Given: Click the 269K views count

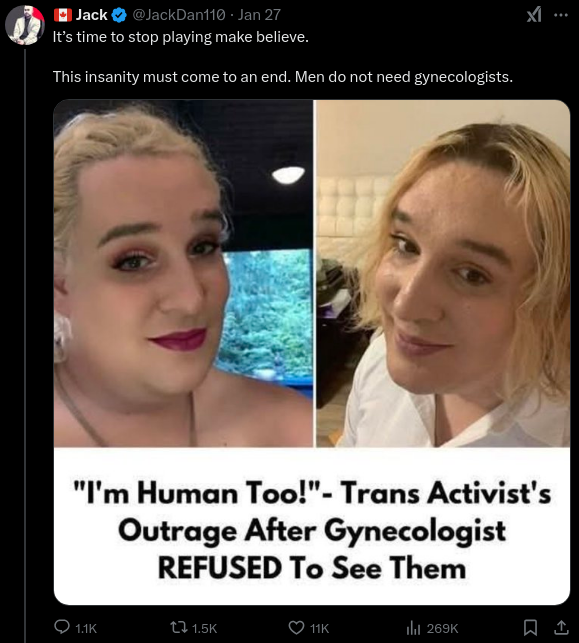Looking at the screenshot, I should point(442,628).
